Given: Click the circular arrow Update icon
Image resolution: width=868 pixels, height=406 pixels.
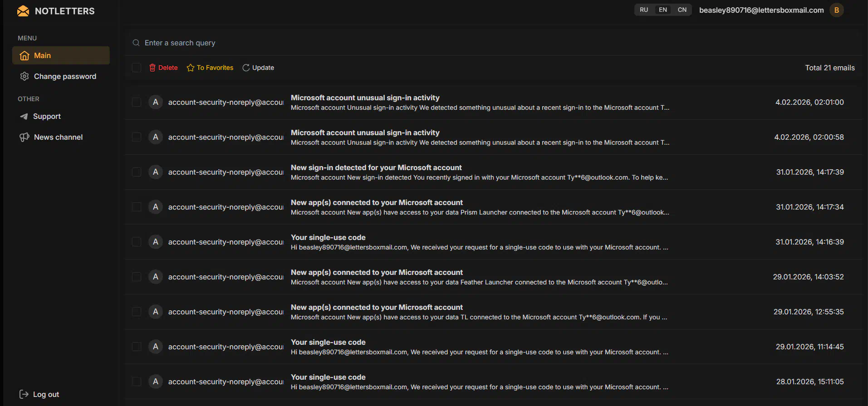Looking at the screenshot, I should (246, 68).
